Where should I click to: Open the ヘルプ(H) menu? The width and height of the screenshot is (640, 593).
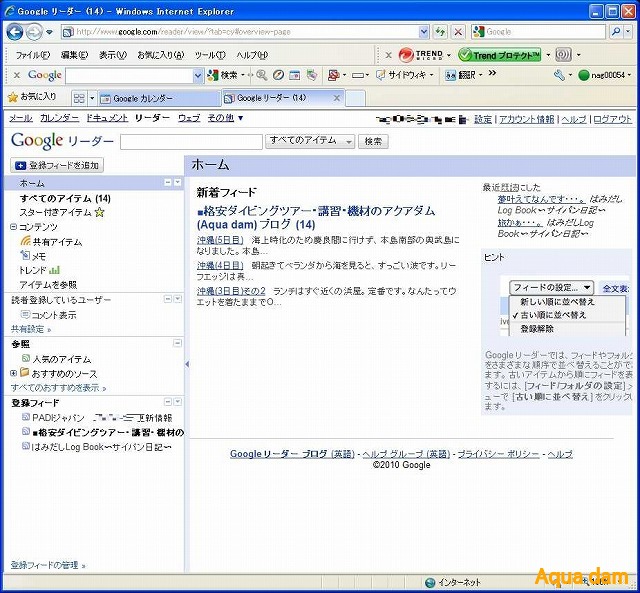coord(252,55)
